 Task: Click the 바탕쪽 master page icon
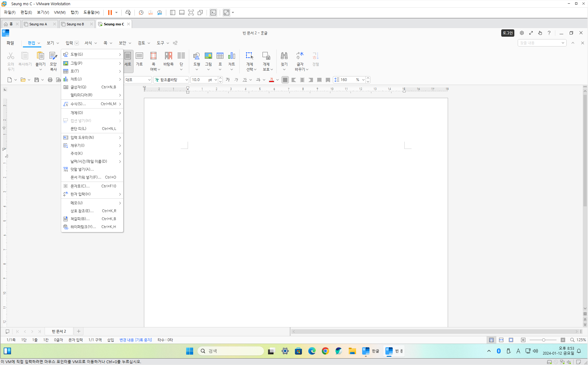[x=168, y=56]
